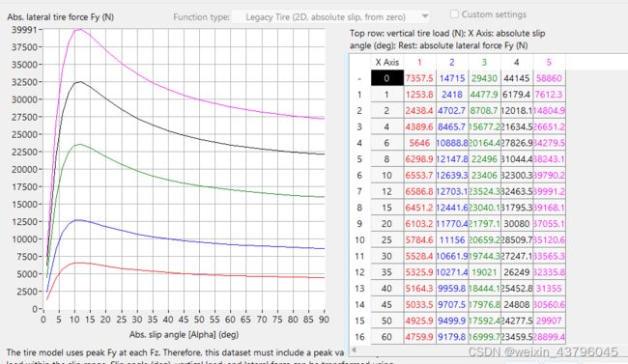Select cell with value 5784.6
This screenshot has width=628, height=364.
419,239
